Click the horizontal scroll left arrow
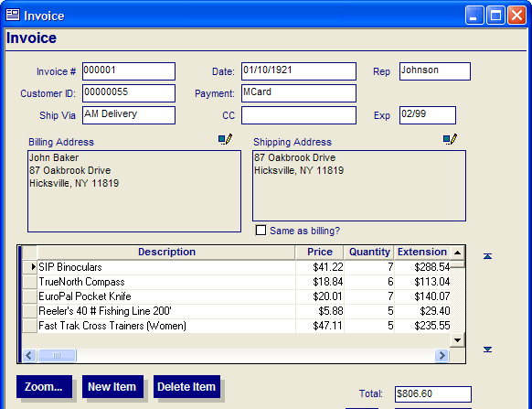Image resolution: width=532 pixels, height=409 pixels. [x=29, y=355]
